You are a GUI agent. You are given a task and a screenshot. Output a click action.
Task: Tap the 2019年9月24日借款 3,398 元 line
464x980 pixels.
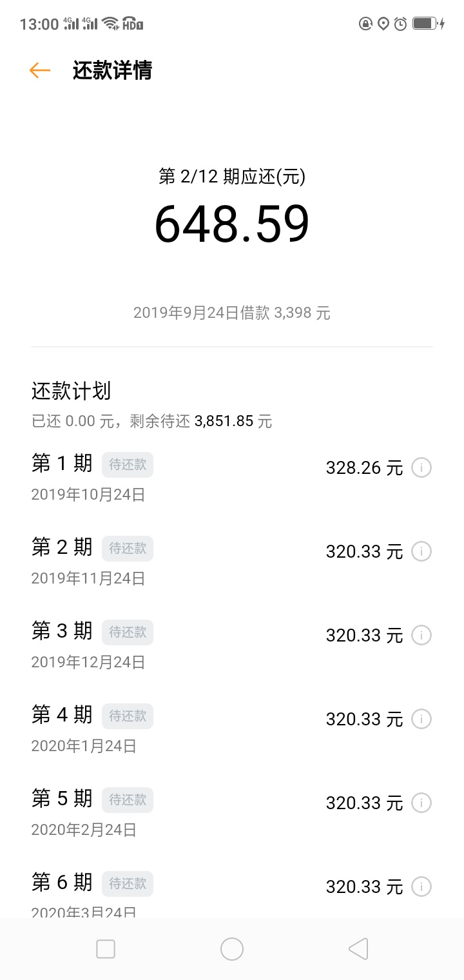point(232,313)
